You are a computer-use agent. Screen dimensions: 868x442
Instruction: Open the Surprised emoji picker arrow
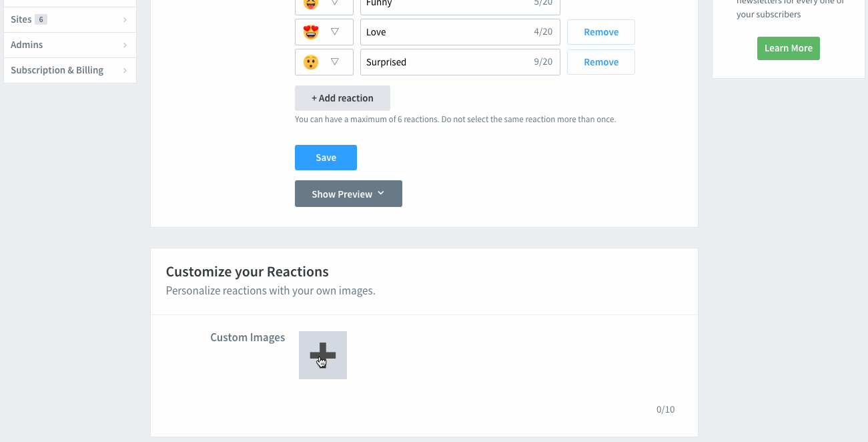coord(334,61)
